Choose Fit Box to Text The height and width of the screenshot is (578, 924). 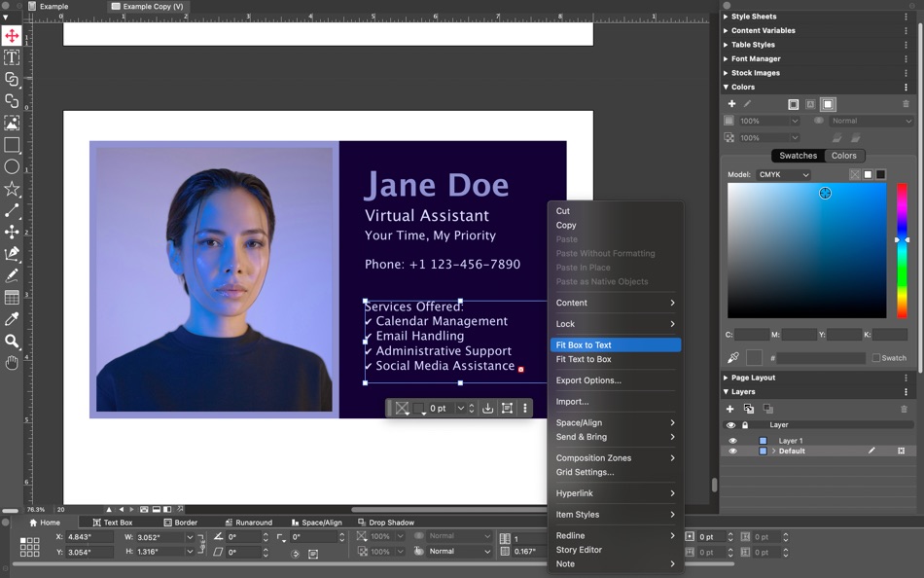[x=584, y=345]
